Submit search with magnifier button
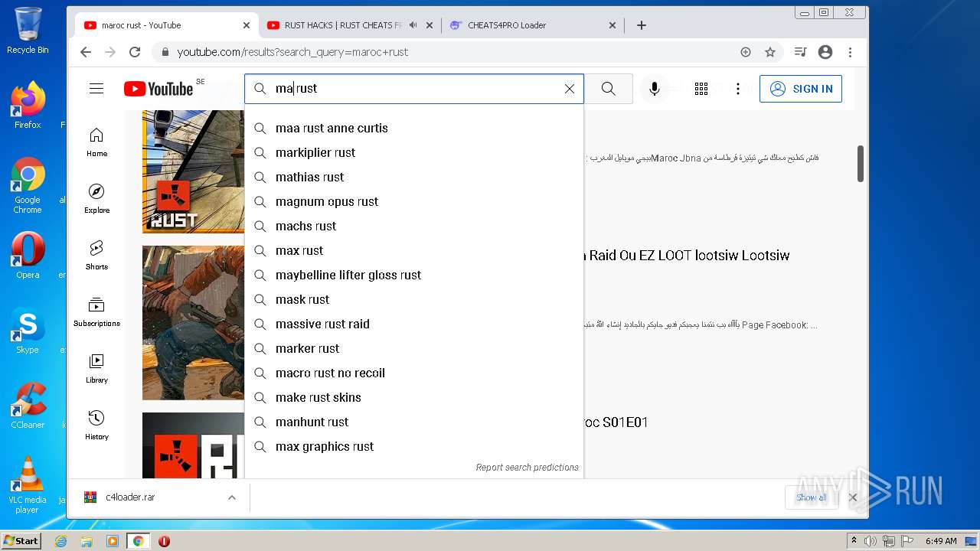Screen dimensions: 980x551 pos(609,89)
